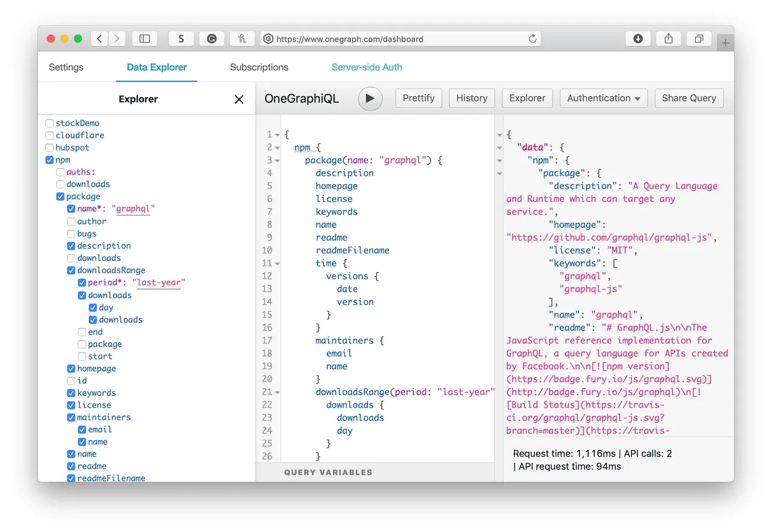Open the S extension in Safari toolbar
772x532 pixels.
[x=181, y=39]
